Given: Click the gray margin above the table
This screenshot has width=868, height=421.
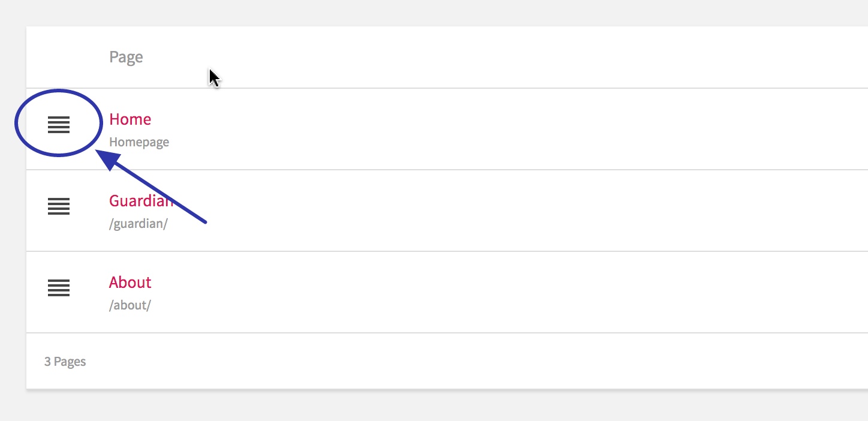Looking at the screenshot, I should (434, 12).
